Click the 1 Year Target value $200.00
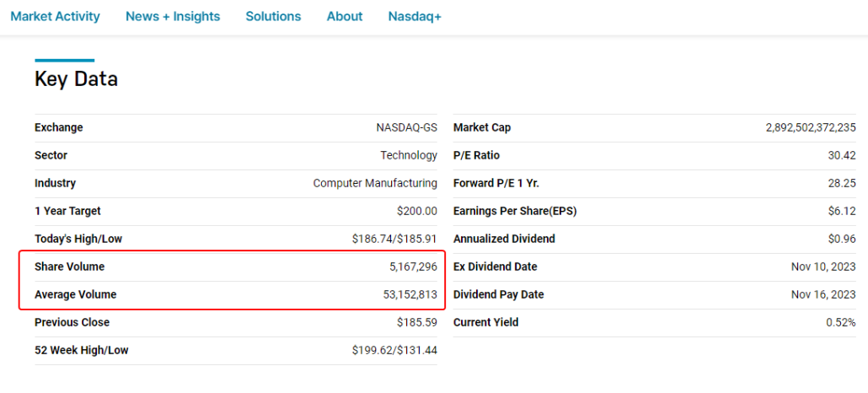The height and width of the screenshot is (393, 868). (x=417, y=211)
